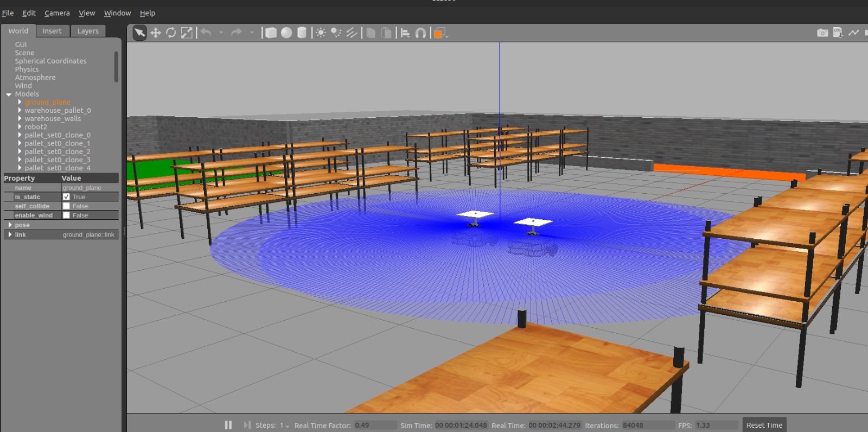Take a screenshot with camera icon
The height and width of the screenshot is (432, 868).
tap(822, 33)
